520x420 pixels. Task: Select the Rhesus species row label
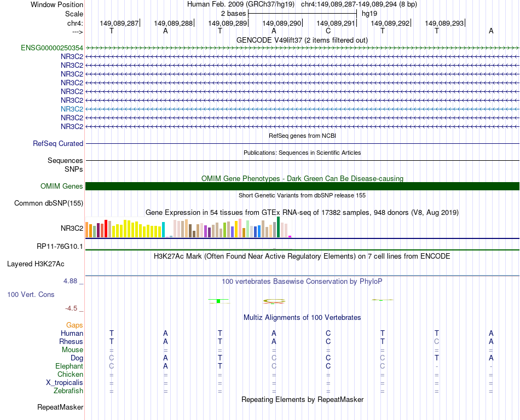coord(71,341)
